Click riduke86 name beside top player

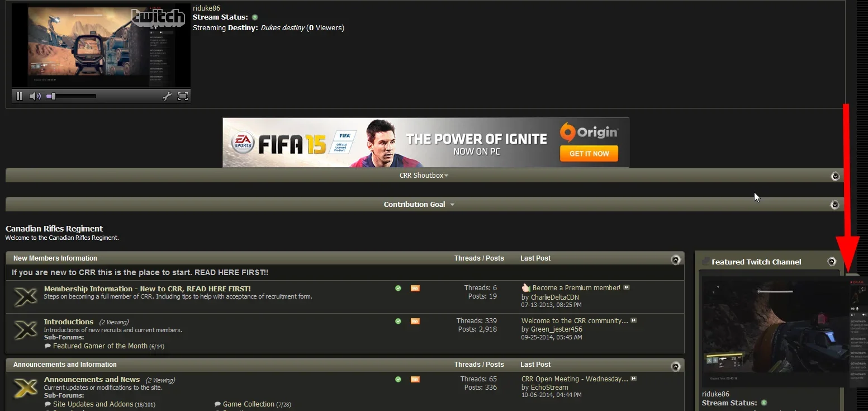point(206,8)
